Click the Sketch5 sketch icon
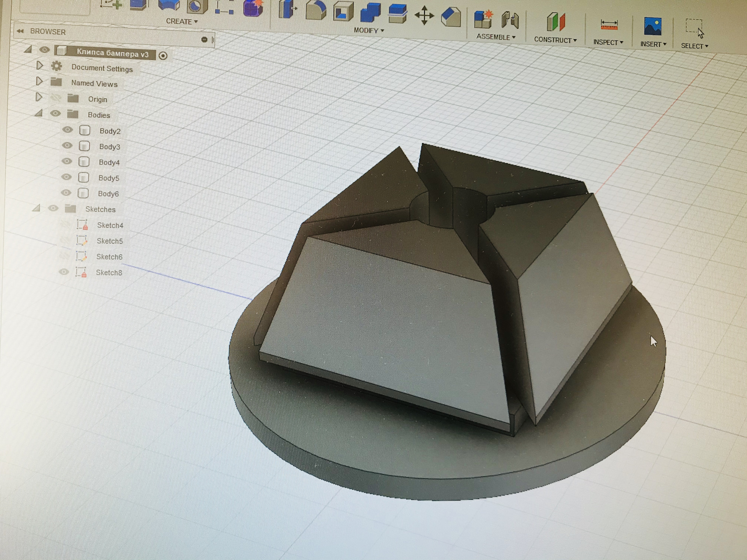This screenshot has width=747, height=560. point(82,241)
